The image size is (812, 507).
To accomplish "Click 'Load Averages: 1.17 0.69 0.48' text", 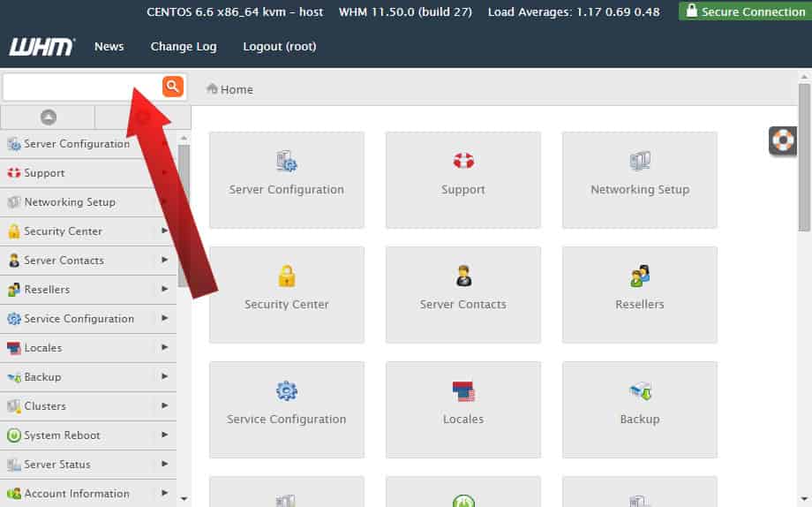I will [574, 11].
